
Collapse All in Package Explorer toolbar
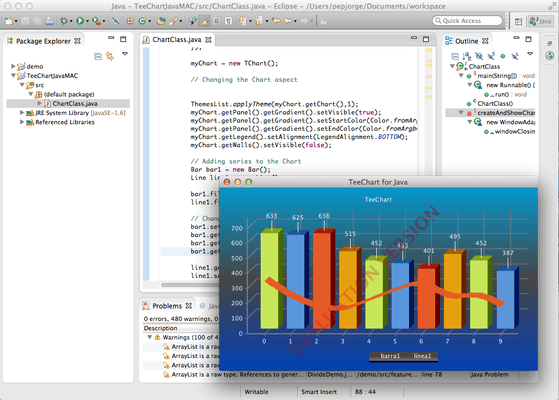(x=98, y=56)
